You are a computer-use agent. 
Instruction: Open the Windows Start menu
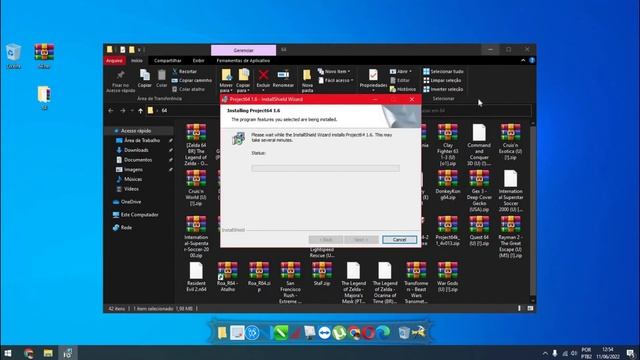8,353
